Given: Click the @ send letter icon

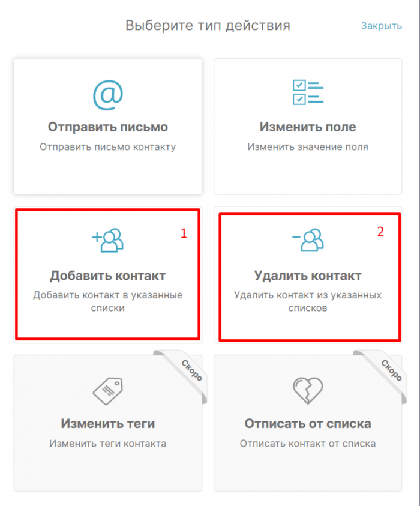Looking at the screenshot, I should [x=108, y=95].
